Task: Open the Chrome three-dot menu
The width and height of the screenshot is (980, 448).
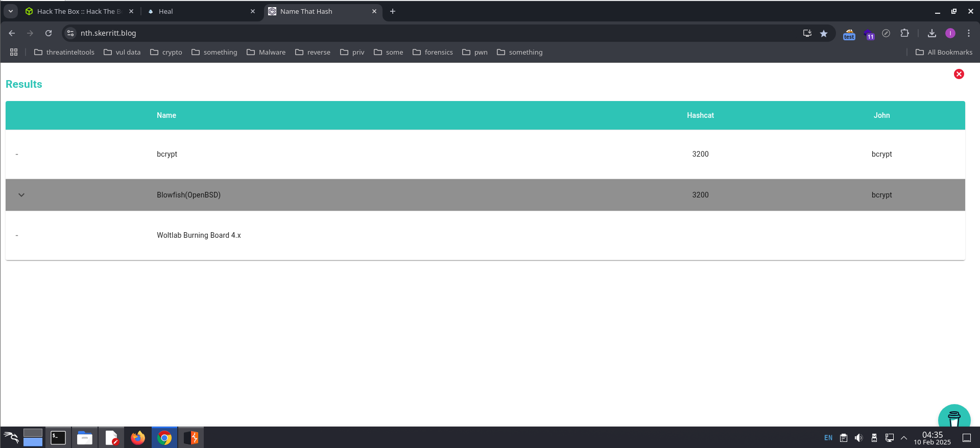Action: [x=968, y=33]
